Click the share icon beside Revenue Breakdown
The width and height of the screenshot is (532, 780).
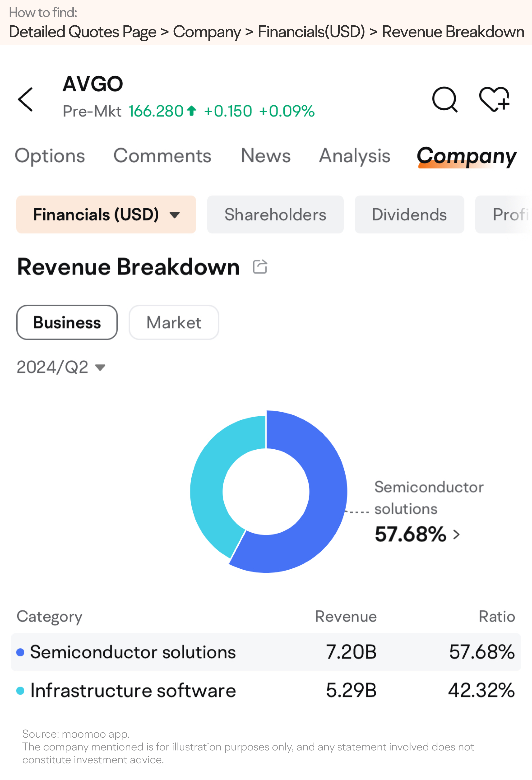click(x=260, y=267)
